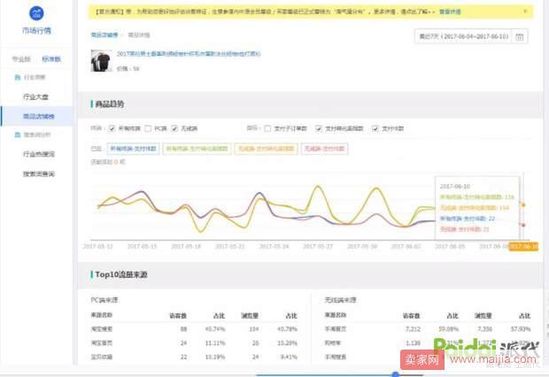Open the blue product title link
Screen dimensions: 549x377
coord(189,54)
